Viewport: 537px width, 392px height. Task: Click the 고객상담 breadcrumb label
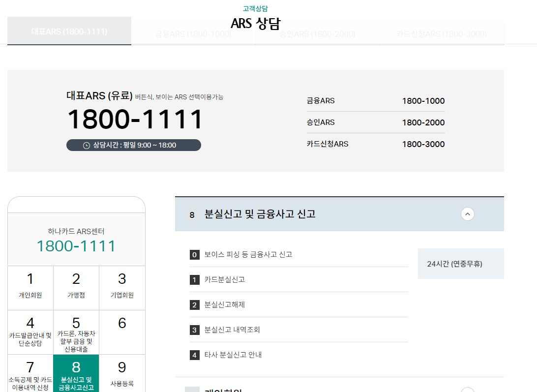tap(256, 8)
